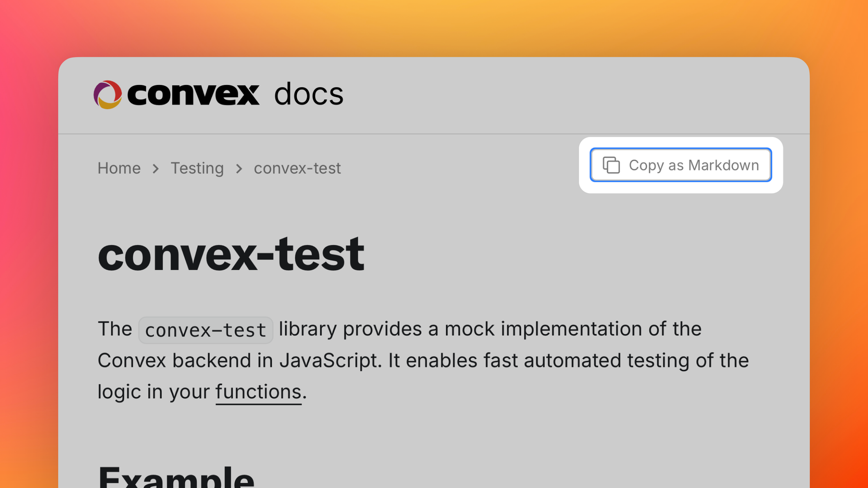The image size is (868, 488).
Task: Open the Testing breadcrumb link
Action: point(197,168)
